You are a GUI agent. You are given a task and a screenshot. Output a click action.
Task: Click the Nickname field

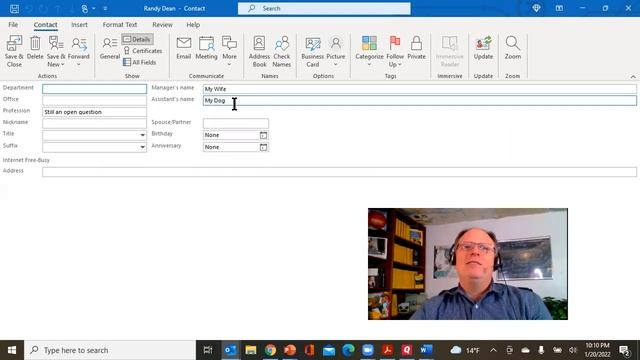[x=94, y=123]
